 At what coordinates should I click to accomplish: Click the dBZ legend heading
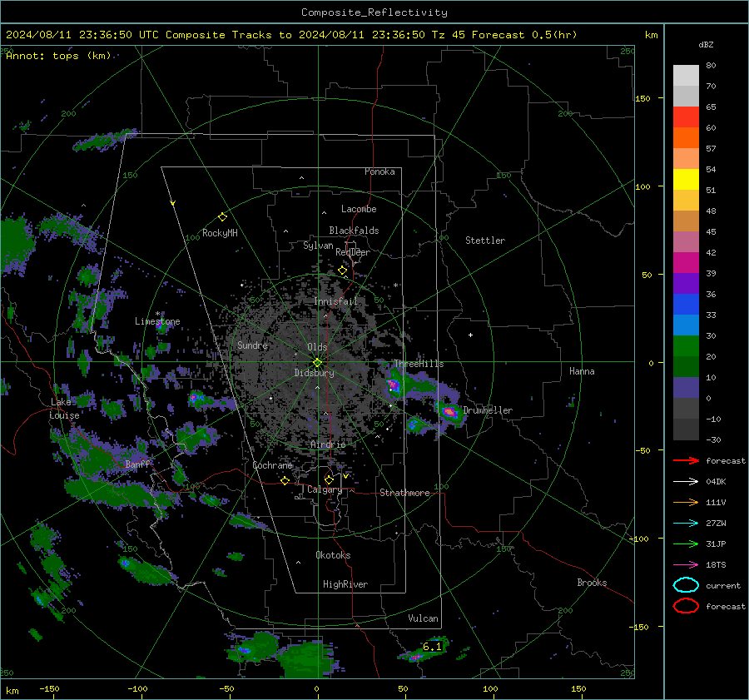pyautogui.click(x=706, y=45)
